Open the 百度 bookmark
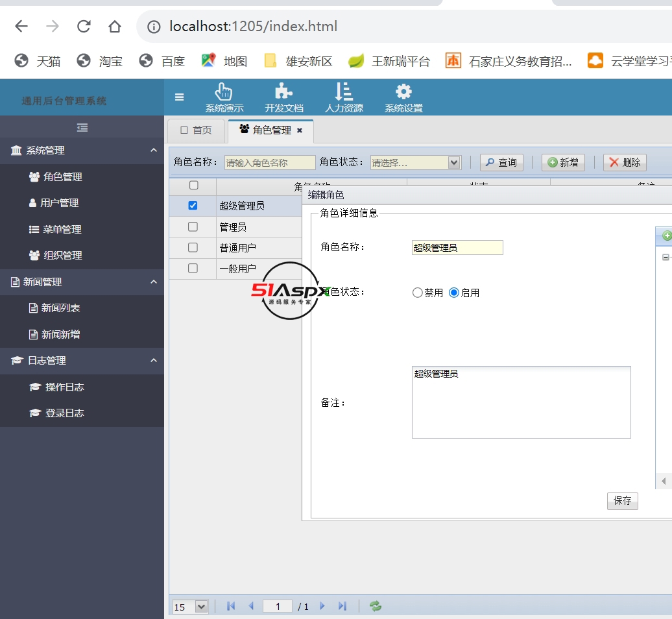Screen dimensions: 672x619 coord(162,61)
